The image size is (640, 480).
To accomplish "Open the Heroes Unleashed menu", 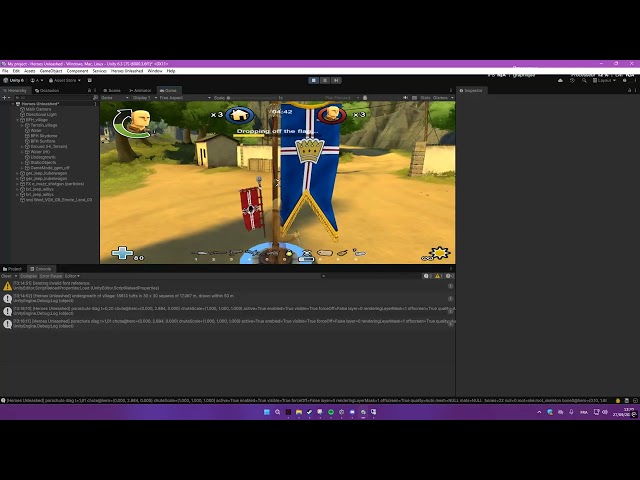I will tap(127, 71).
